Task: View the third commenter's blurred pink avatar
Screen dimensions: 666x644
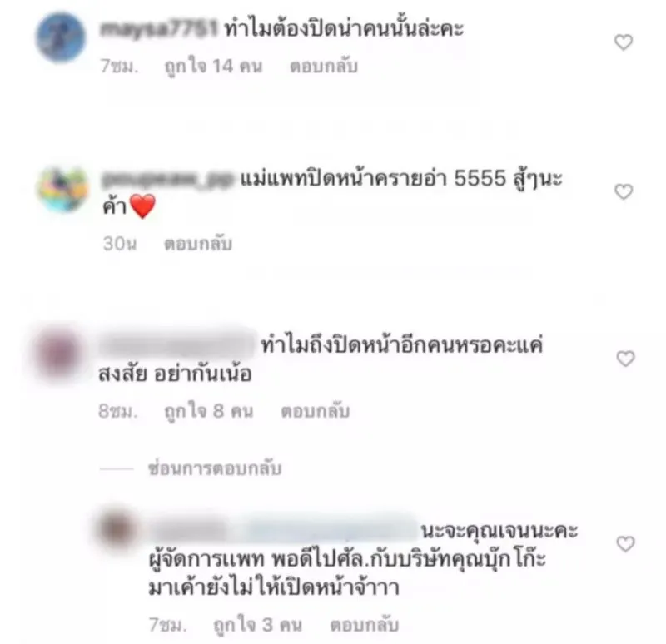Action: (x=58, y=354)
